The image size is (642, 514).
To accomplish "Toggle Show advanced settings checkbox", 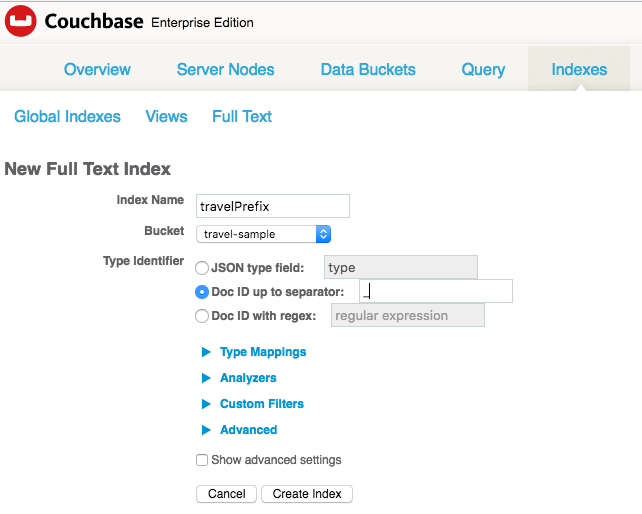I will 202,460.
